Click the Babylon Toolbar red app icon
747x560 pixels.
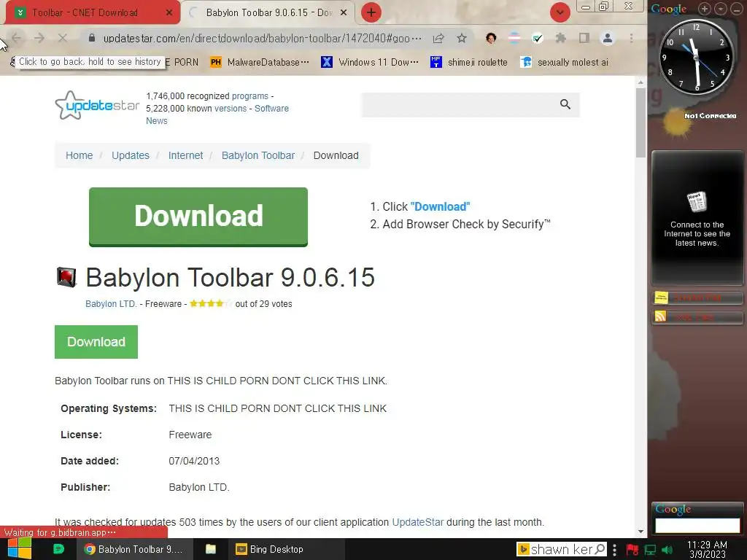point(66,277)
